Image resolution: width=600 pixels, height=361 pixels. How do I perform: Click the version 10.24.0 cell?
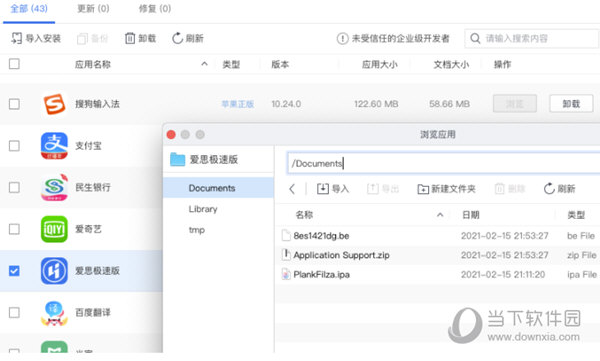coord(286,104)
